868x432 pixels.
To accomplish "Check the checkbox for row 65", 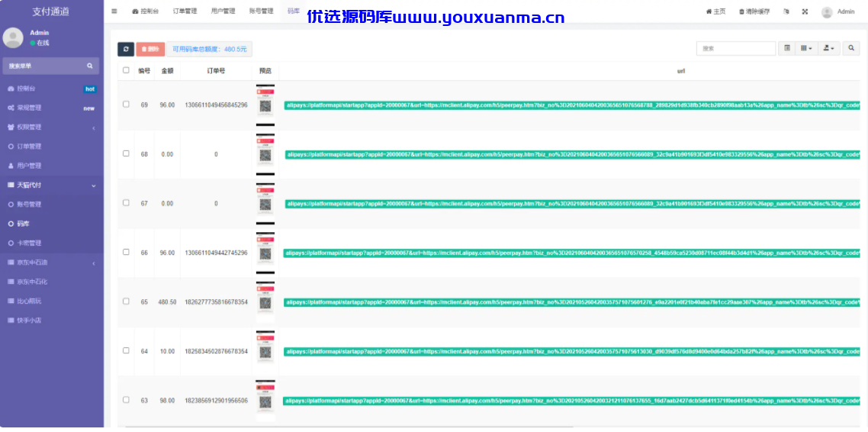I will pos(126,301).
